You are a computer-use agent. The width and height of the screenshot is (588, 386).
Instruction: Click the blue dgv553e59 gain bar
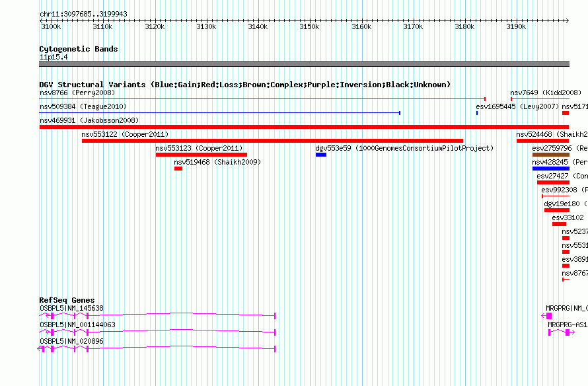click(321, 155)
